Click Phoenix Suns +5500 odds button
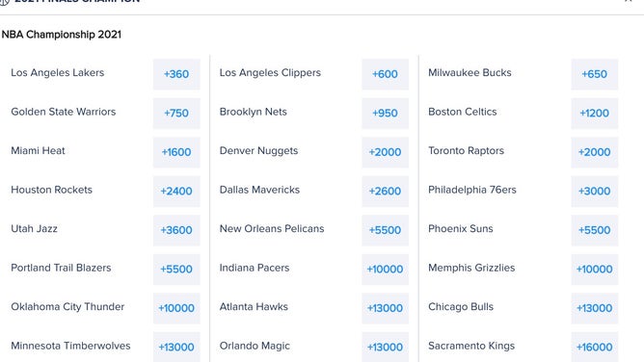Screen dimensions: 644x362 point(594,230)
